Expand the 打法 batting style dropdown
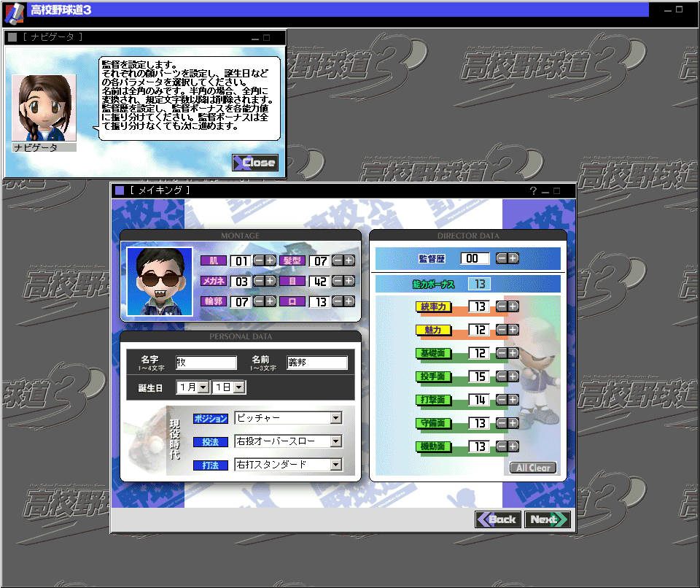This screenshot has width=700, height=588. coord(336,465)
